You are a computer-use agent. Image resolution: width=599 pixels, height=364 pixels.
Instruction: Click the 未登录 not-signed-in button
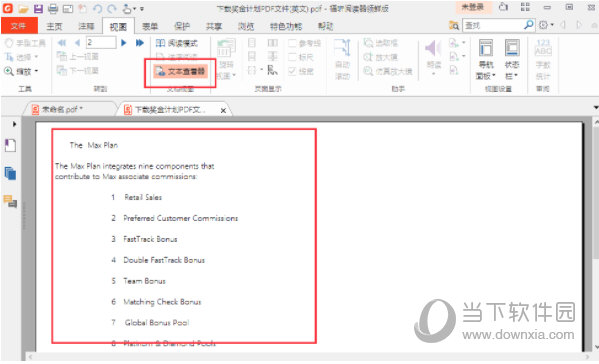[473, 7]
